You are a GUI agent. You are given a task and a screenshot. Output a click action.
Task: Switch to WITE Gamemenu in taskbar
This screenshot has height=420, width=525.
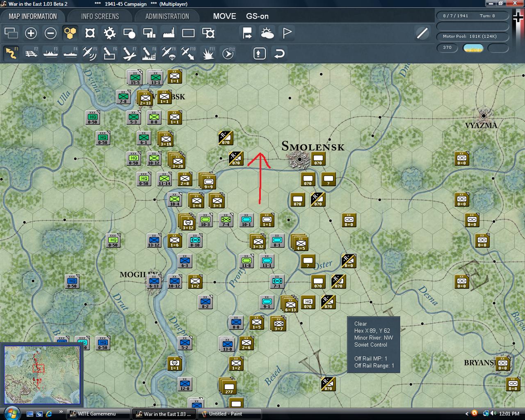pyautogui.click(x=98, y=414)
